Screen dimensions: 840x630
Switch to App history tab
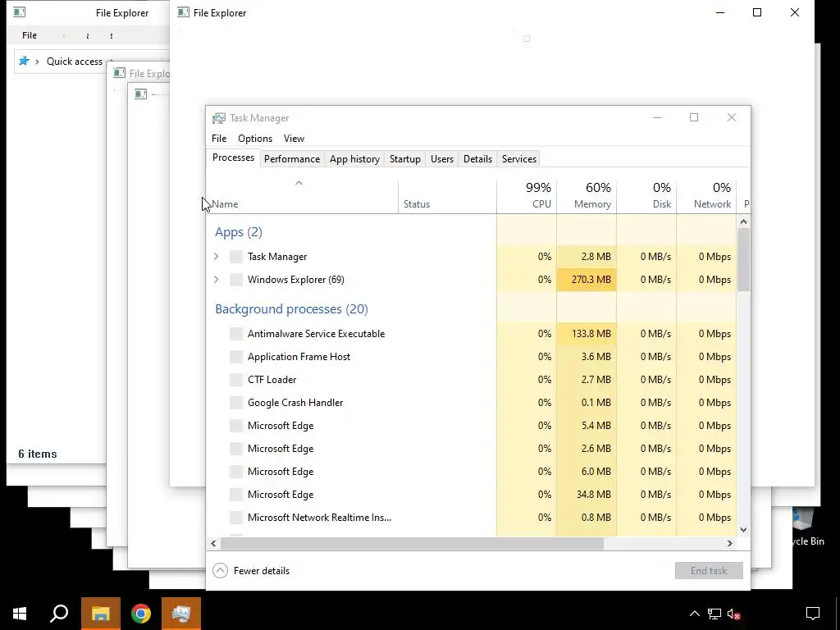pyautogui.click(x=354, y=159)
